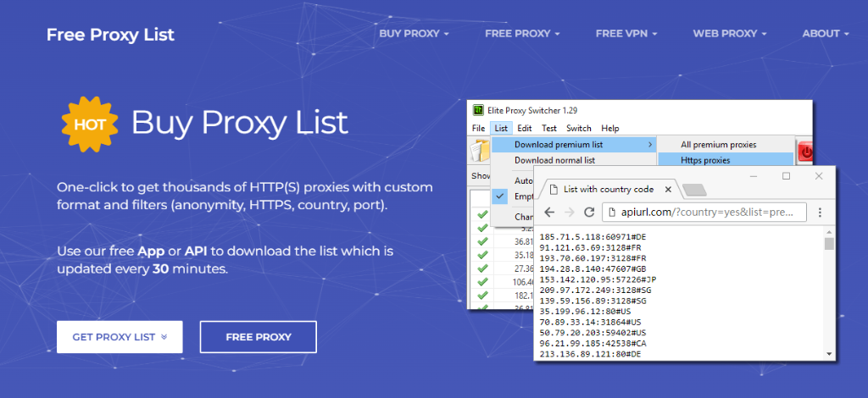Close the 'List with country code' tab

668,189
